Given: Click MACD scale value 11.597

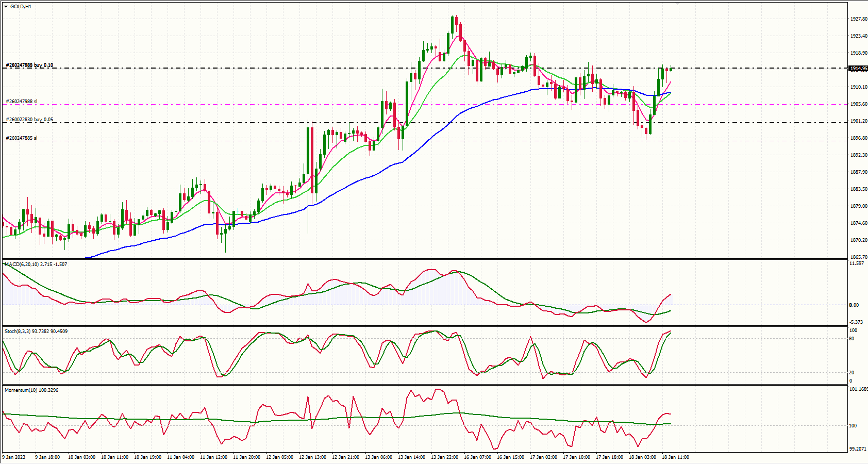Looking at the screenshot, I should [x=857, y=263].
